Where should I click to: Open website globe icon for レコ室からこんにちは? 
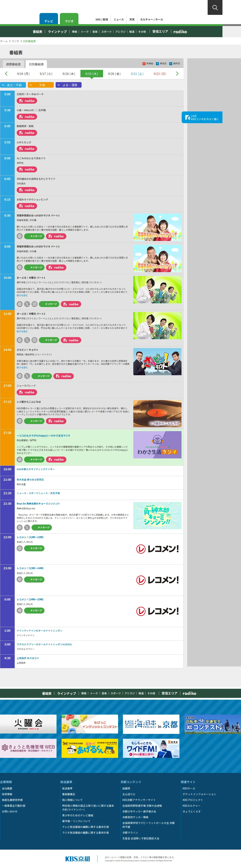point(20,421)
